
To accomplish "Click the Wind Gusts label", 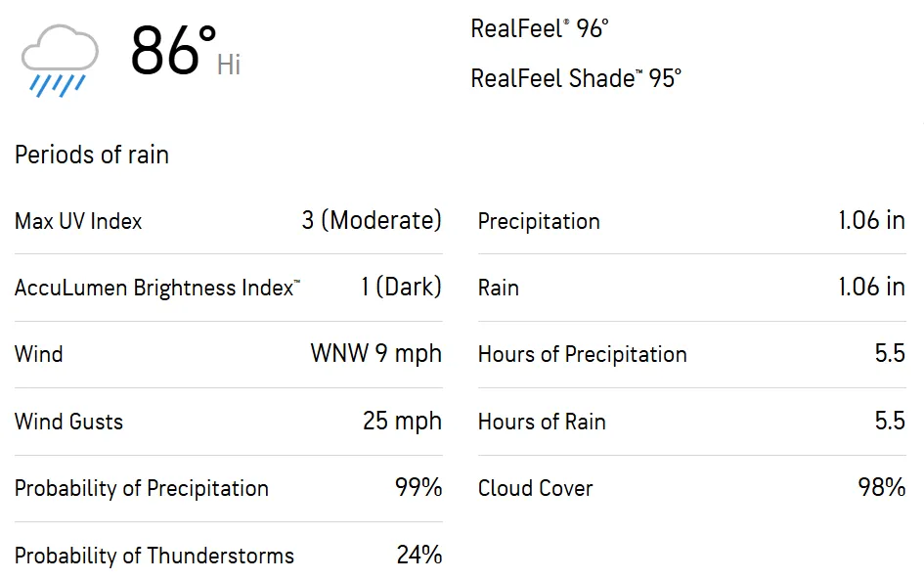I will click(x=68, y=422).
